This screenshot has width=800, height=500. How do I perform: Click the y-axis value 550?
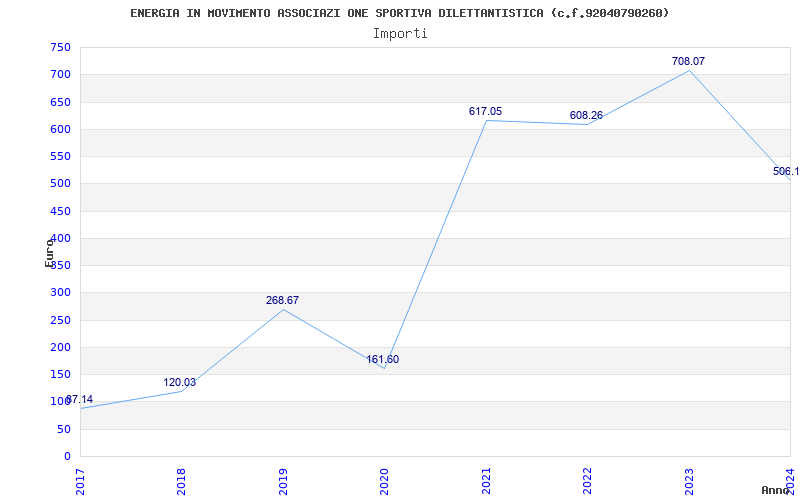coord(60,157)
